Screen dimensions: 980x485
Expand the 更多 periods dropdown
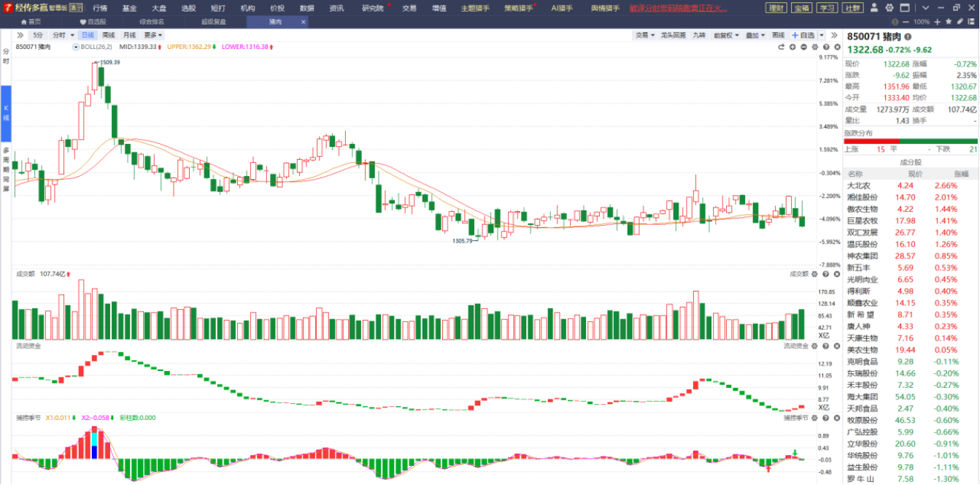153,35
